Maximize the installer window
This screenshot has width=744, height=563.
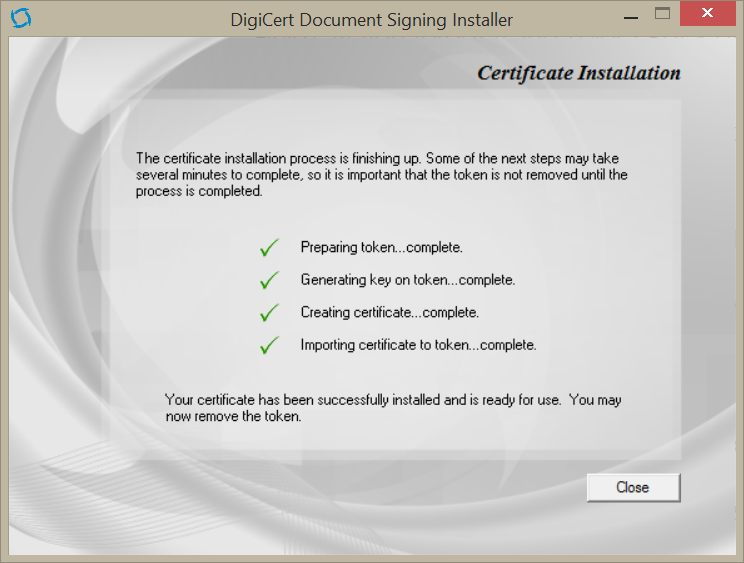[x=662, y=14]
